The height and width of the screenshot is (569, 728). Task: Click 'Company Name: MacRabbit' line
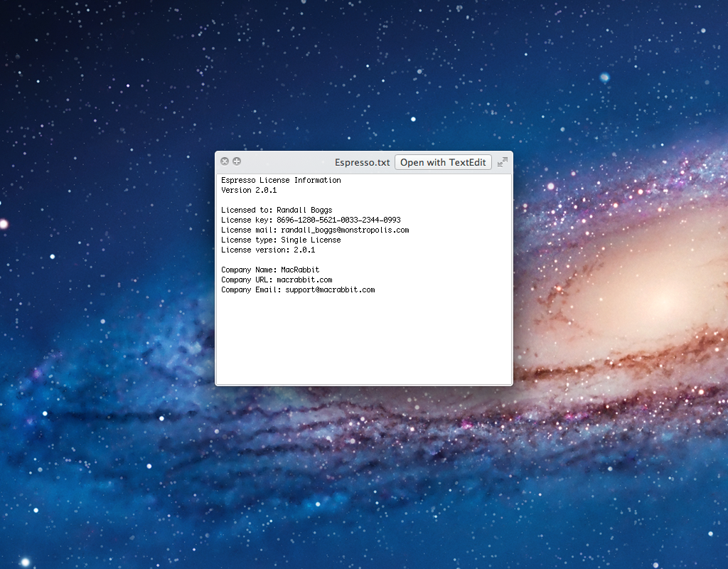click(270, 270)
